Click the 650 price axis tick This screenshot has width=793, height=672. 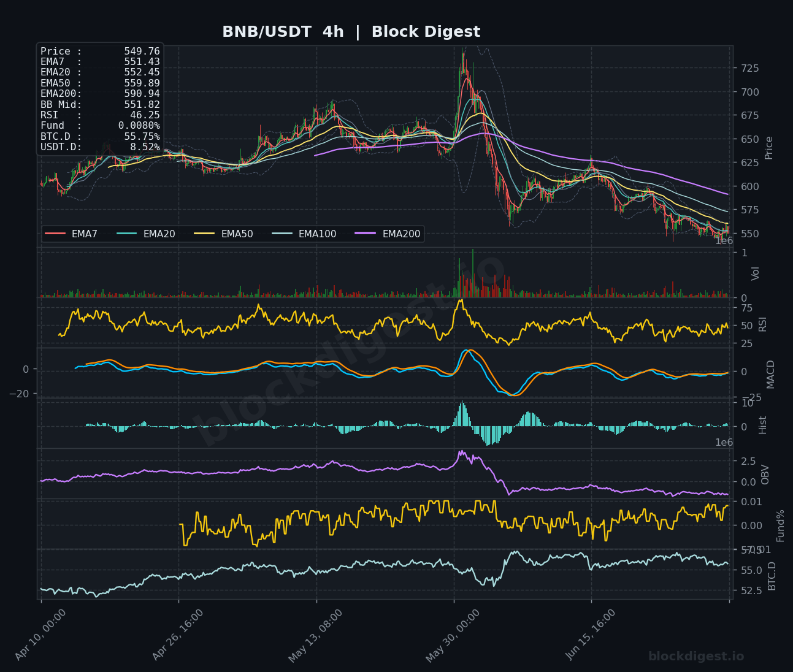(749, 139)
